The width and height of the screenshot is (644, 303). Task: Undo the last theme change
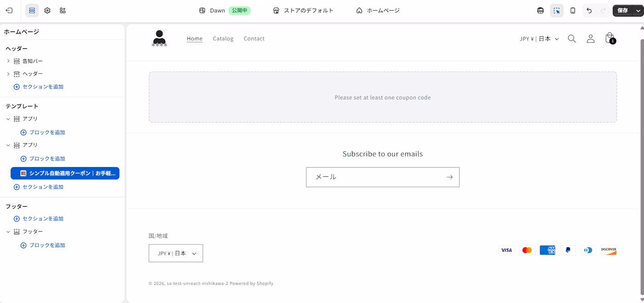click(x=589, y=10)
